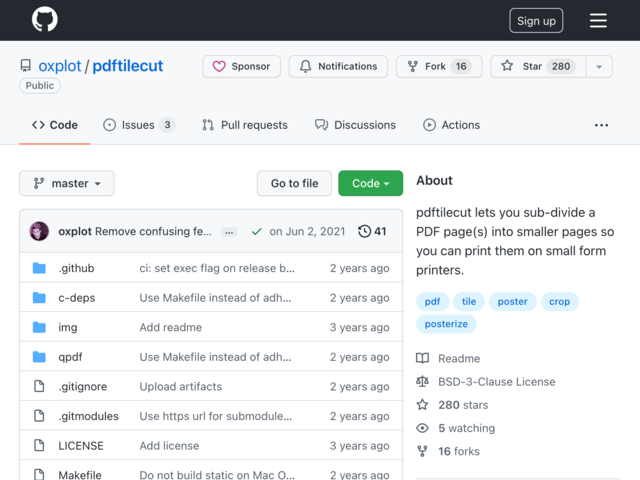Open the master branch selector

coord(67,183)
